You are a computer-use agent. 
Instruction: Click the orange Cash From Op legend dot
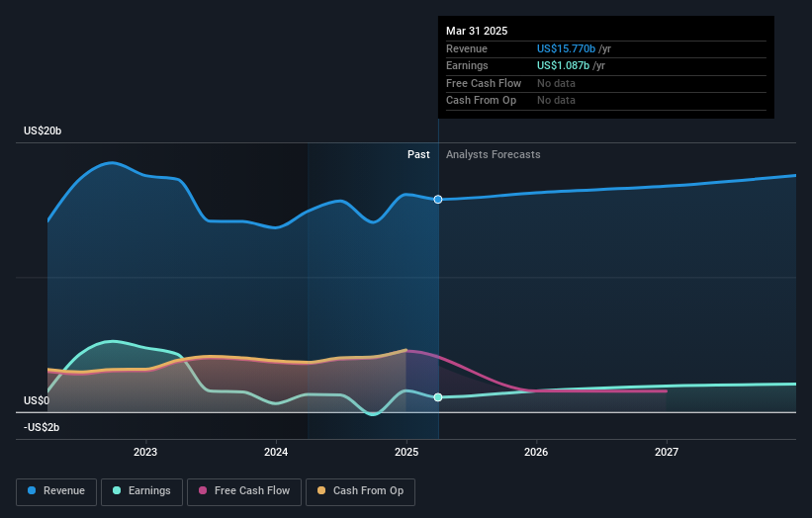coord(321,490)
